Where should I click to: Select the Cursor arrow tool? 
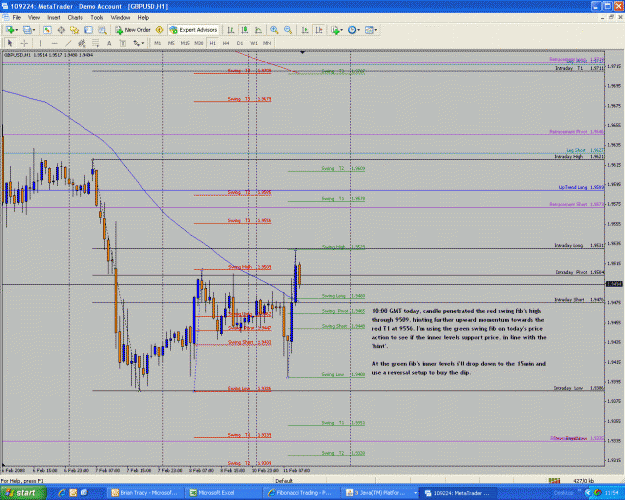(x=10, y=43)
